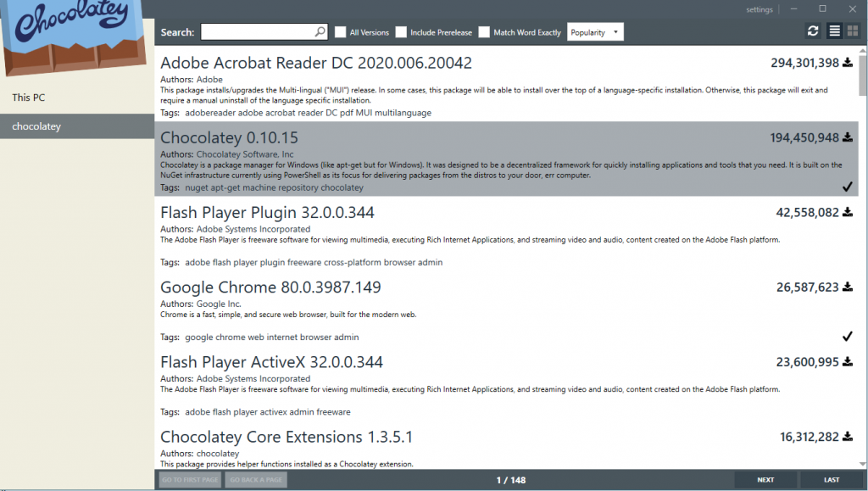Click download count 16,312,282
The width and height of the screenshot is (868, 491).
(x=810, y=436)
